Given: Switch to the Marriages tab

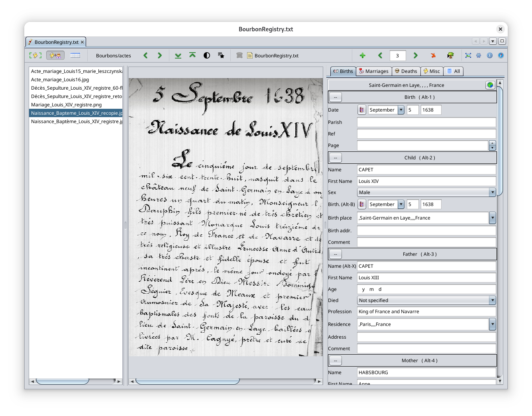Looking at the screenshot, I should click(x=373, y=71).
